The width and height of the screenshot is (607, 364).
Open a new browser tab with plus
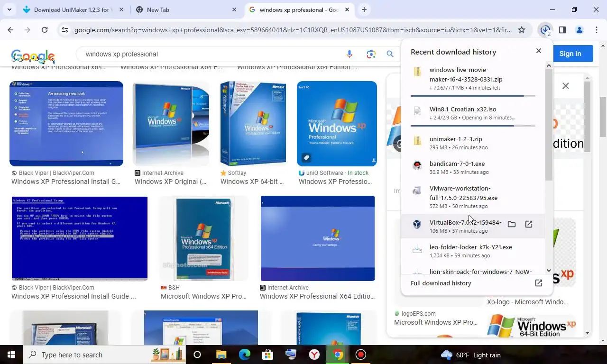[x=364, y=9]
